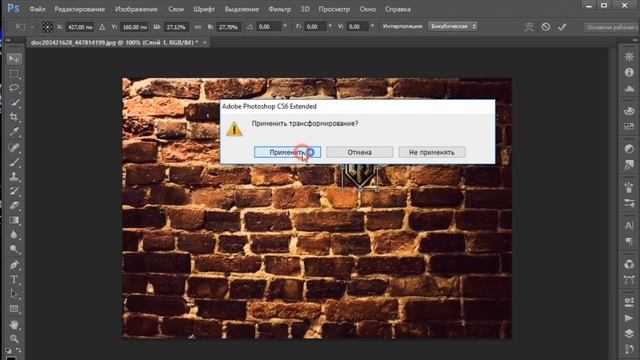Select the Path Selection tool

pyautogui.click(x=14, y=294)
